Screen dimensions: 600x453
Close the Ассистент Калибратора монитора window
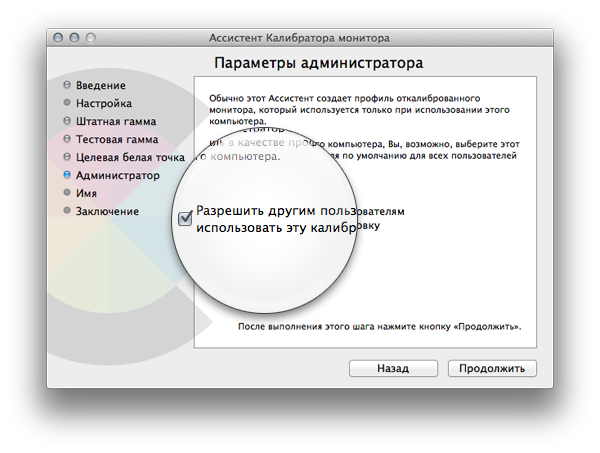[57, 37]
